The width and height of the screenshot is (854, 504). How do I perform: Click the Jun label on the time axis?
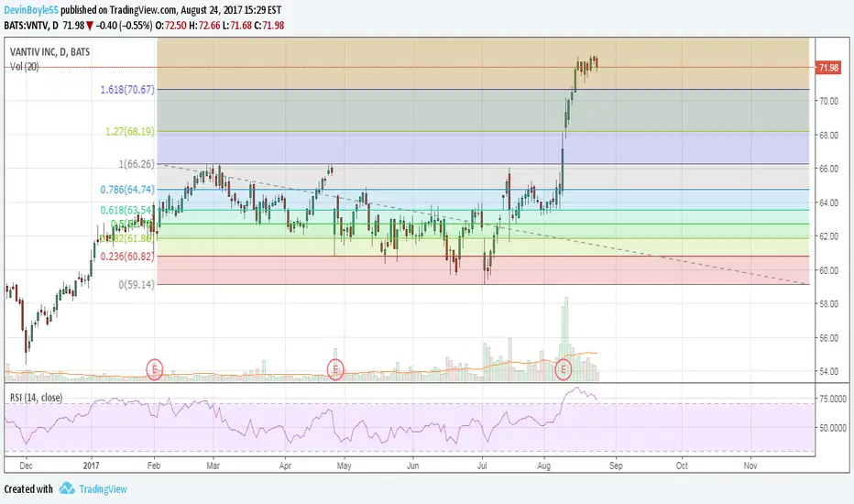[413, 466]
